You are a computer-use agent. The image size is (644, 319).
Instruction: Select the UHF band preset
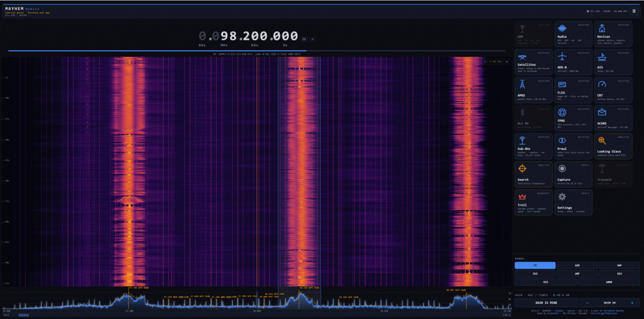tap(577, 274)
